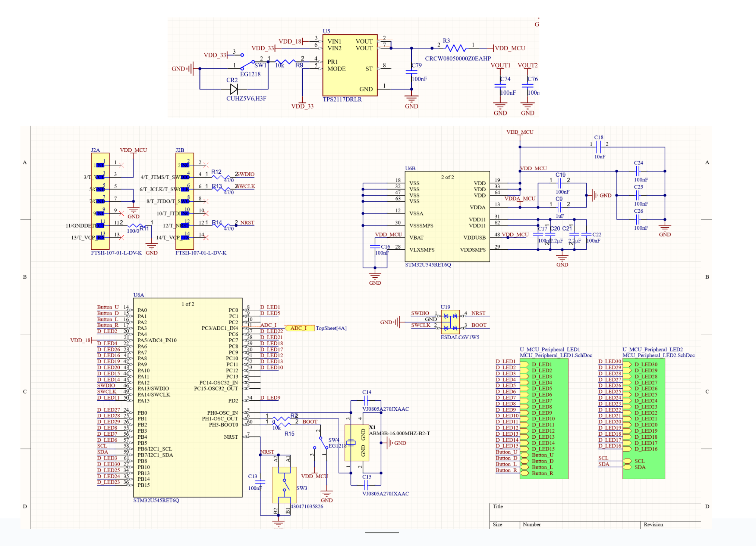Click the SW3 push button symbol
The image size is (756, 546).
point(284,485)
